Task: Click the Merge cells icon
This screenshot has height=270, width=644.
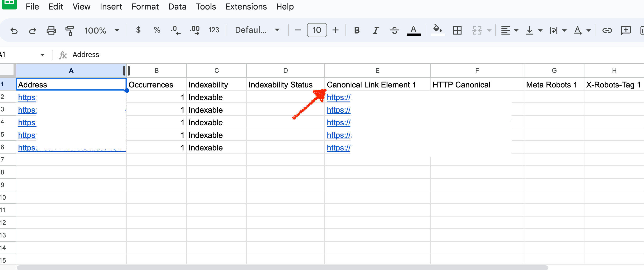Action: tap(477, 30)
